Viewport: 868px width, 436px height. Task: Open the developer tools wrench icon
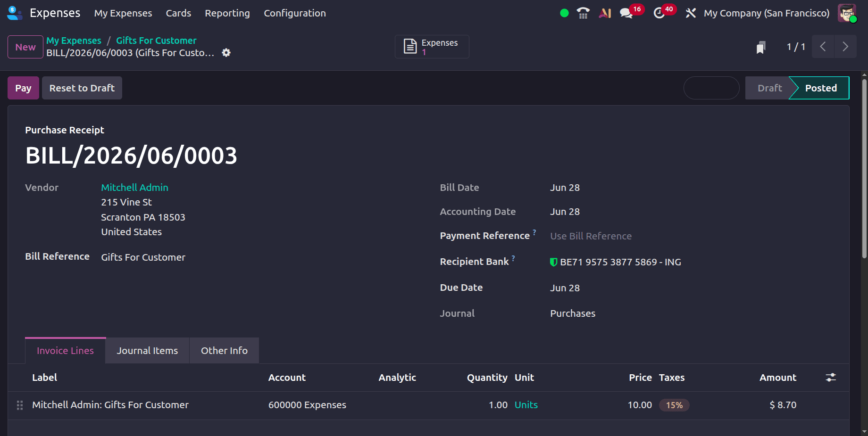click(x=691, y=13)
